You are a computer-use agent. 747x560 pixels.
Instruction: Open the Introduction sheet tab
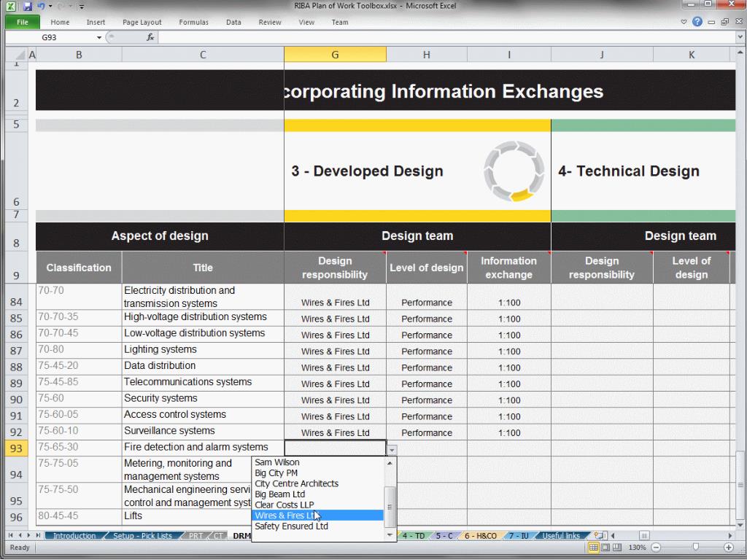(x=74, y=536)
